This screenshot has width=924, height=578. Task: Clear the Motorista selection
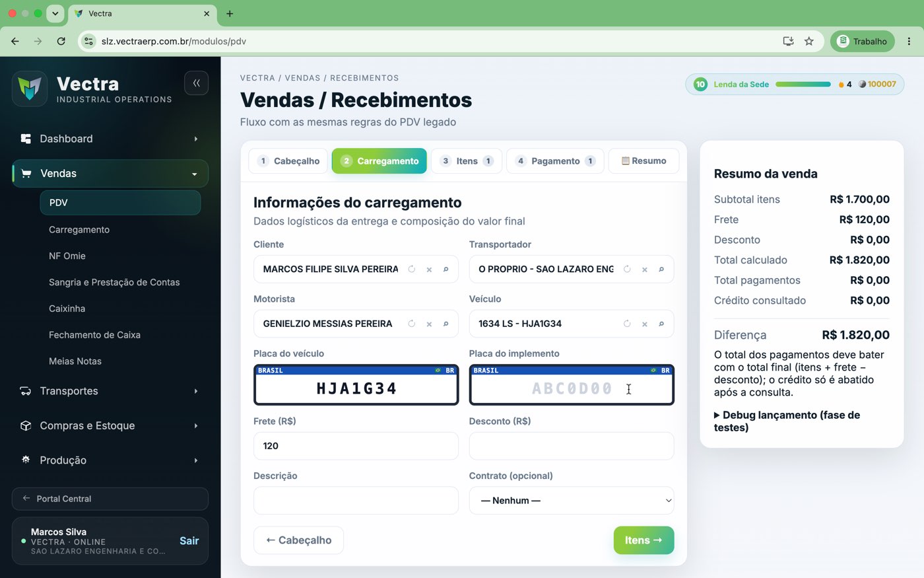(x=429, y=324)
